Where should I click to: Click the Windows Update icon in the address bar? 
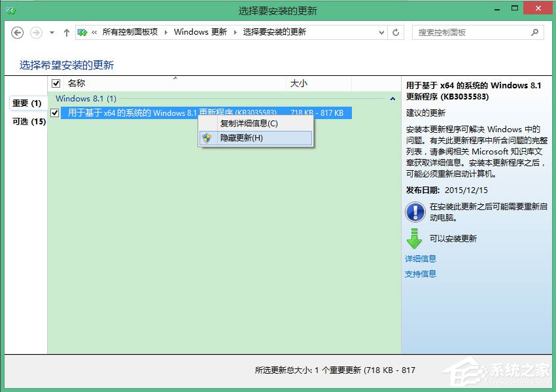[83, 31]
